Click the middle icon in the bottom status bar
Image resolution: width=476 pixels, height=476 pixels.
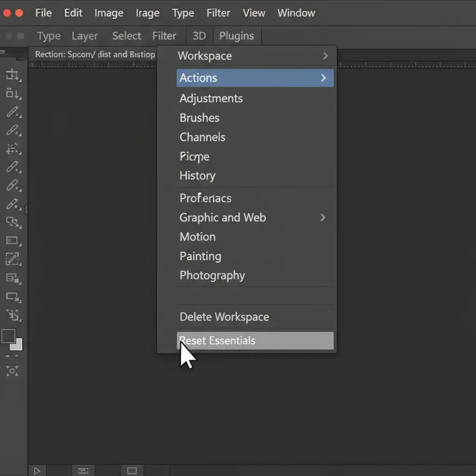coord(83,471)
